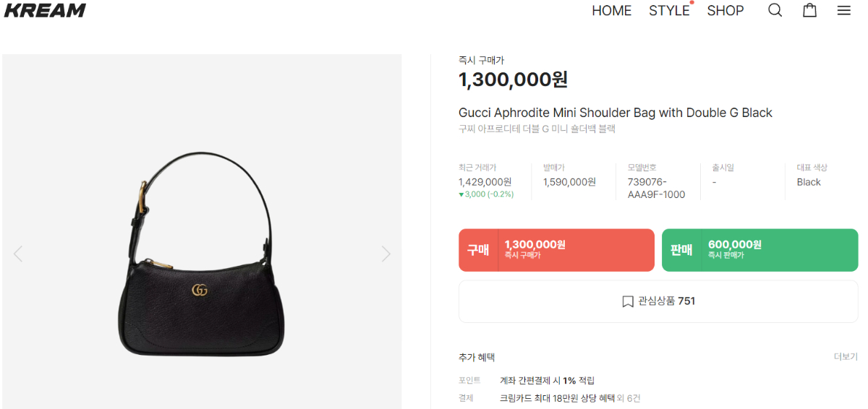Click the 크림카드 benefit line
This screenshot has height=409, width=868.
click(570, 398)
